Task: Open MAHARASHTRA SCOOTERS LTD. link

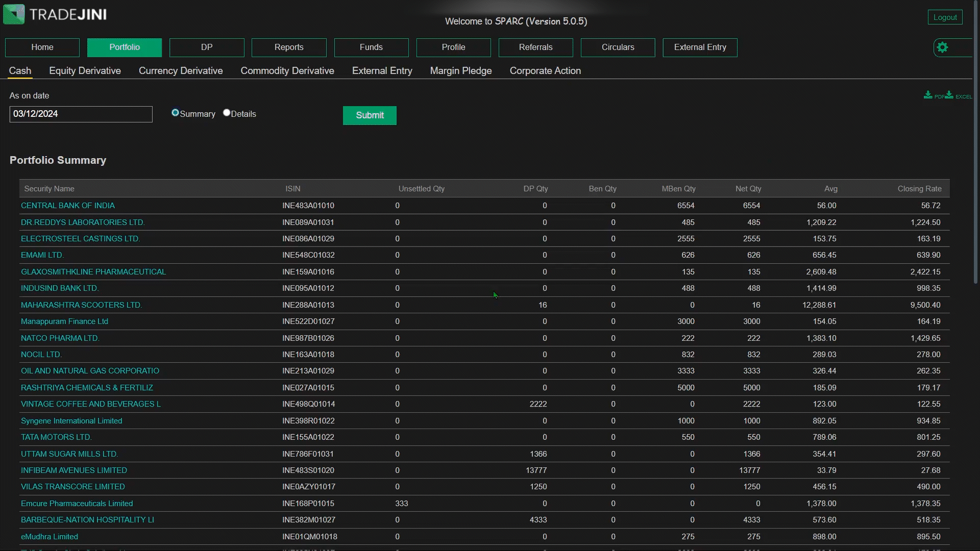Action: [x=81, y=305]
